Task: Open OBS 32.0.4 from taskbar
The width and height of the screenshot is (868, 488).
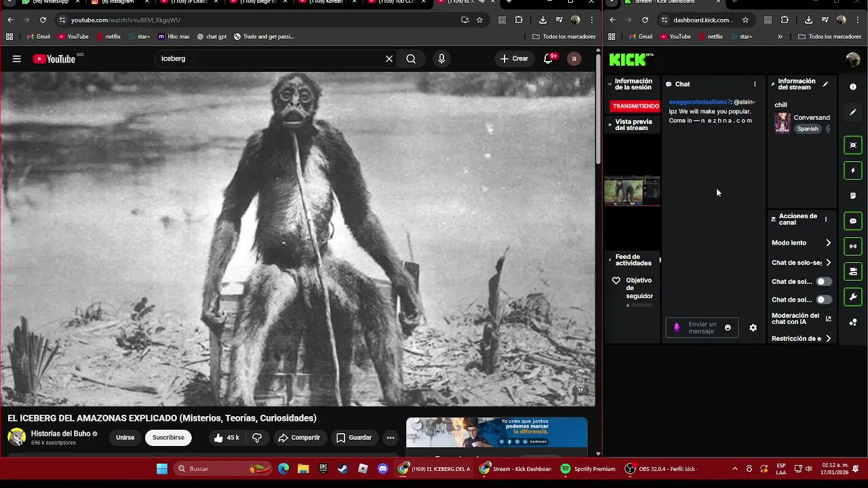Action: pyautogui.click(x=660, y=469)
